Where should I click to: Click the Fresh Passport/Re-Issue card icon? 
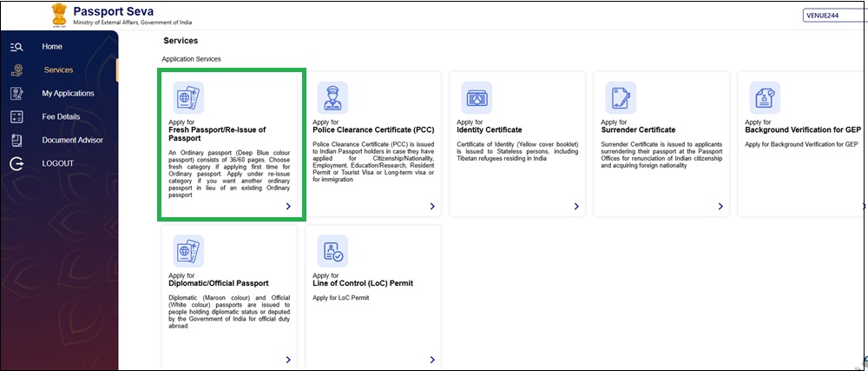pos(188,98)
